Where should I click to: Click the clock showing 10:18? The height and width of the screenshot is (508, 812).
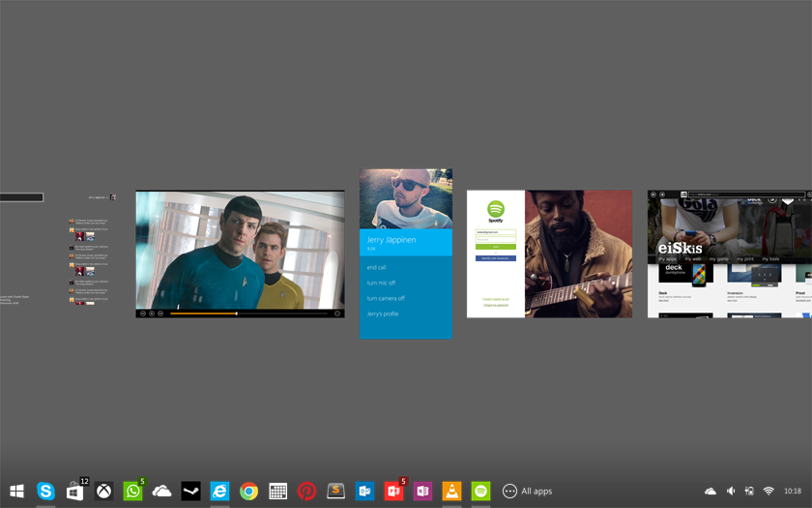coord(793,491)
